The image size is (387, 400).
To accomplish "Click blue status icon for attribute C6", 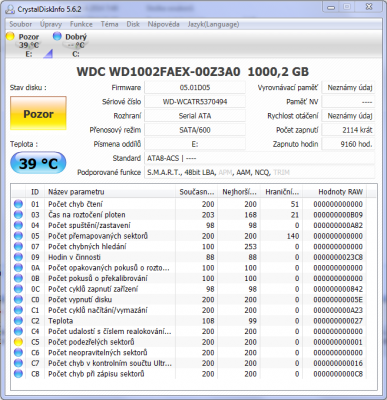I will [x=18, y=353].
